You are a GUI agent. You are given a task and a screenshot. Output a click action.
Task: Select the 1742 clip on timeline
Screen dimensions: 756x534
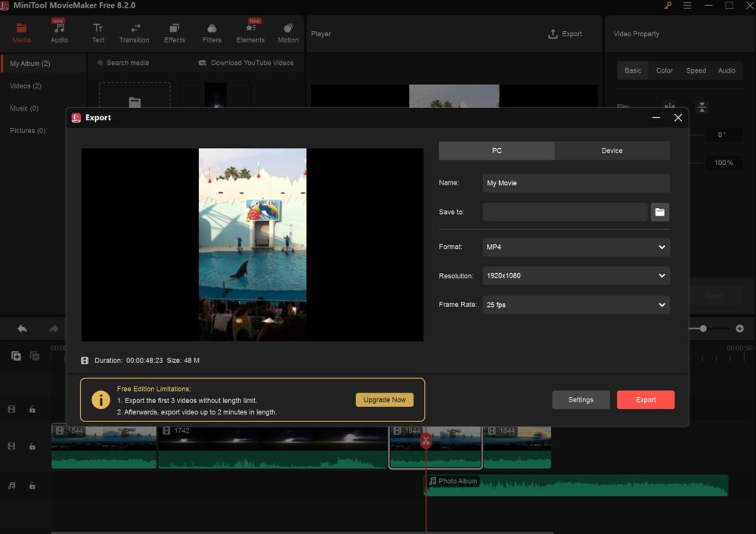(x=273, y=447)
